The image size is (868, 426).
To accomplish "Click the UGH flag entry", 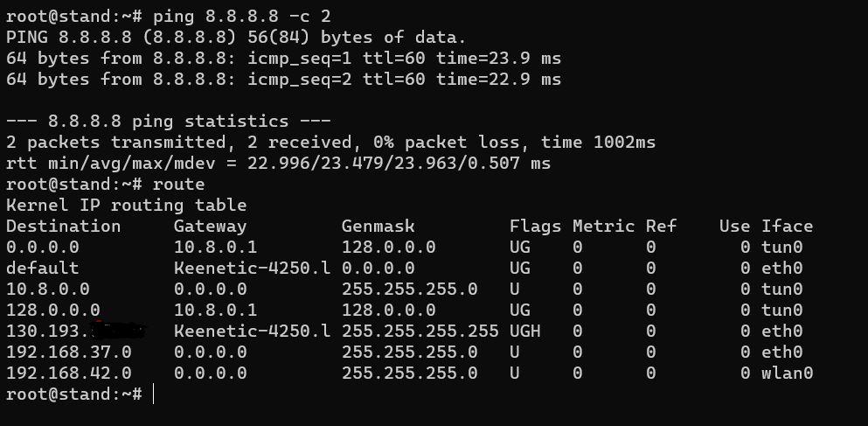I will (x=524, y=331).
